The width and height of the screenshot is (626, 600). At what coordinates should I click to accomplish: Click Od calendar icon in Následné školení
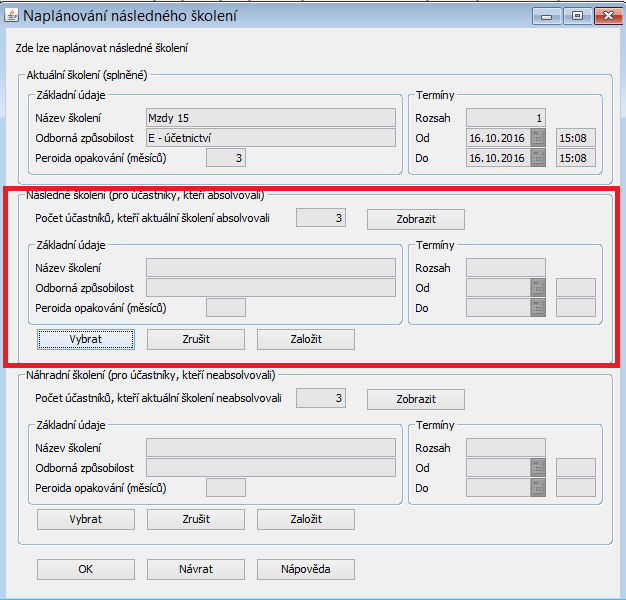(538, 288)
